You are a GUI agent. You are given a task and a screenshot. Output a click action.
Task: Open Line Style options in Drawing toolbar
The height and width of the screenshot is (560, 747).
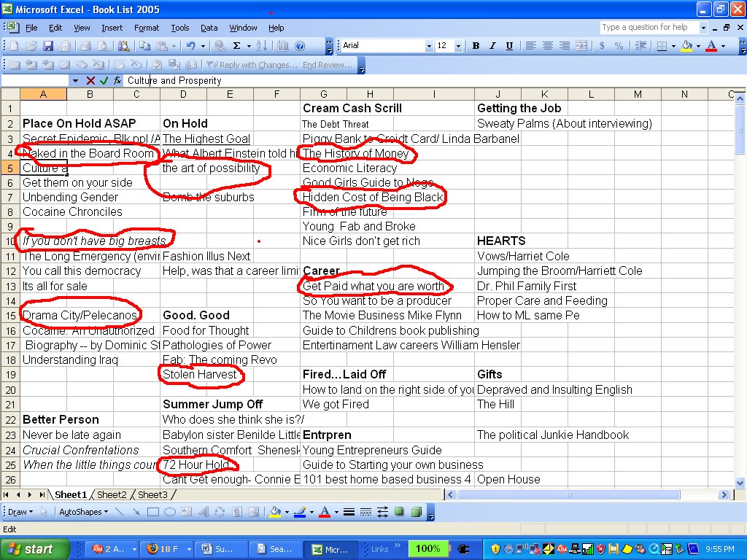tap(349, 512)
